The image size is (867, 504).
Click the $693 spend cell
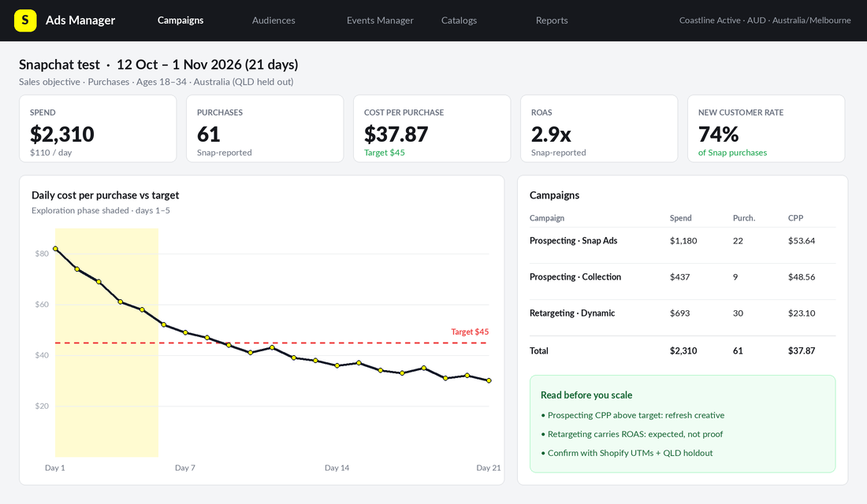click(x=680, y=313)
